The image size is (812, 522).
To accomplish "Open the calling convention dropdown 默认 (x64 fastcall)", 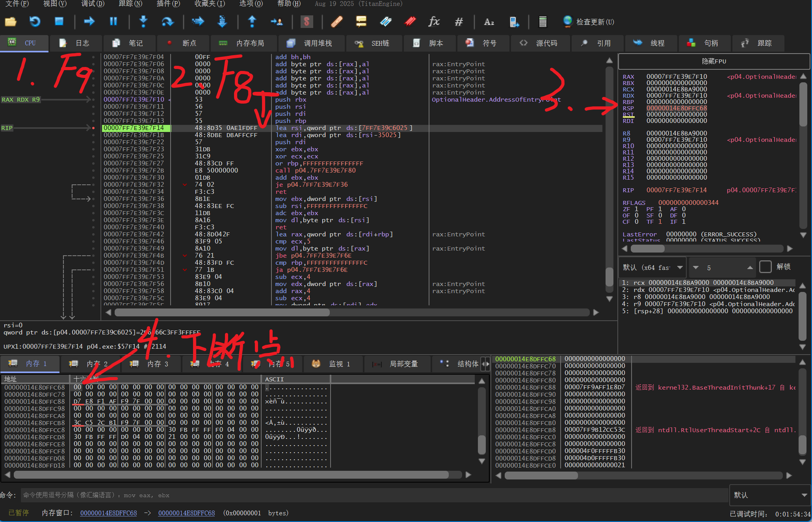I will [652, 268].
